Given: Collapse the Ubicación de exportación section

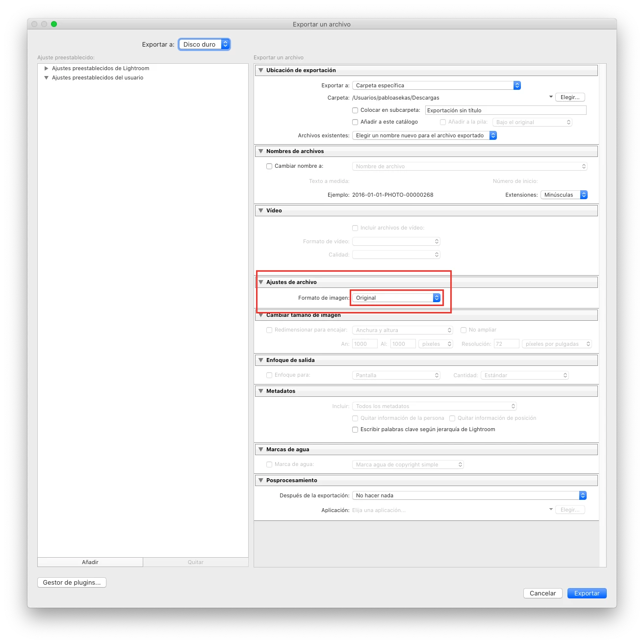Looking at the screenshot, I should [261, 70].
